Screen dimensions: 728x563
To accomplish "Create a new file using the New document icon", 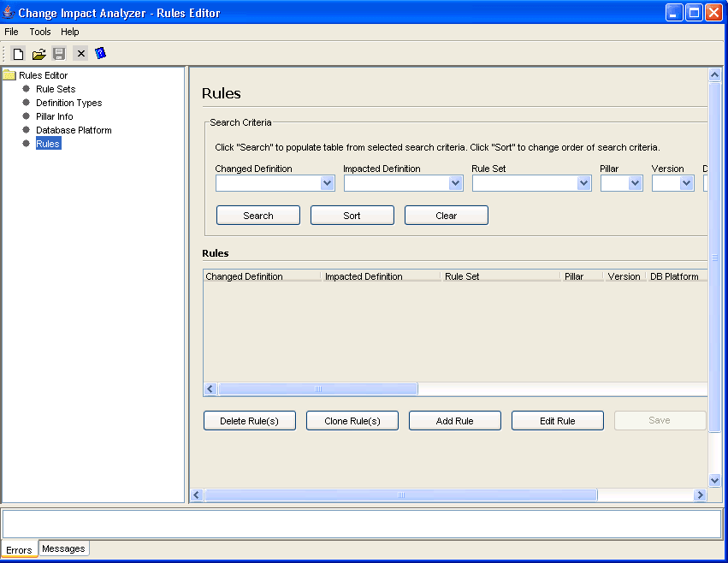I will click(x=17, y=53).
